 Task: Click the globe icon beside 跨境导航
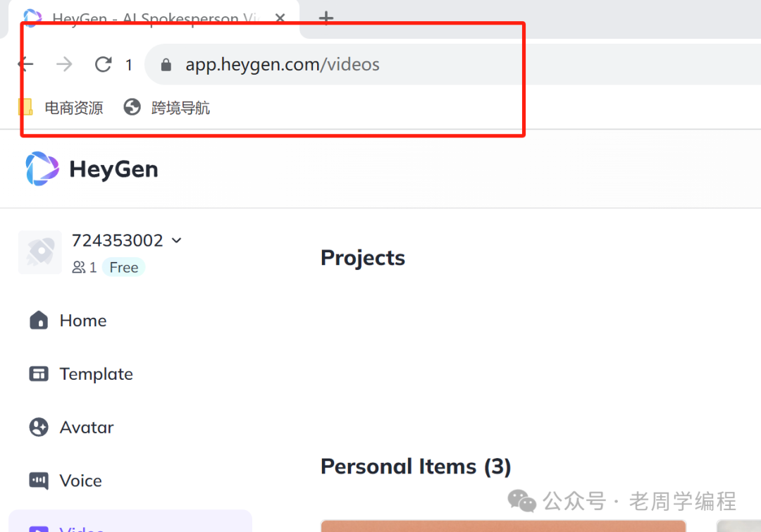132,107
